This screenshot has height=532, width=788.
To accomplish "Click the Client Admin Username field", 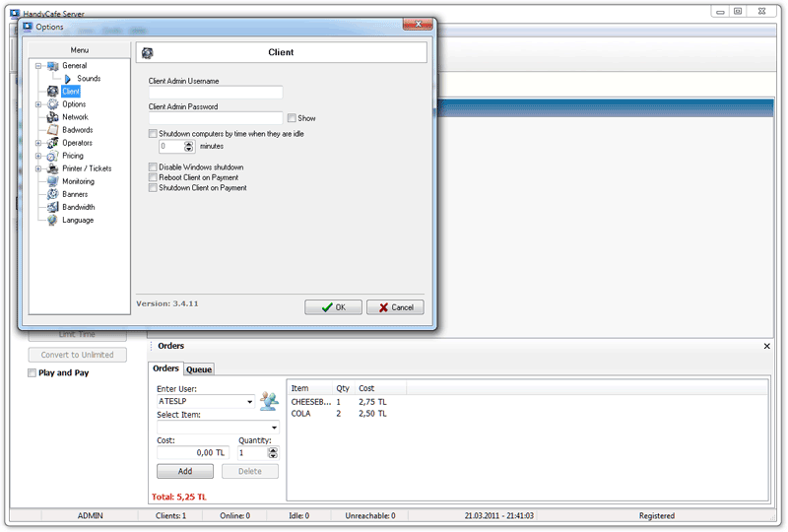I will pyautogui.click(x=216, y=93).
